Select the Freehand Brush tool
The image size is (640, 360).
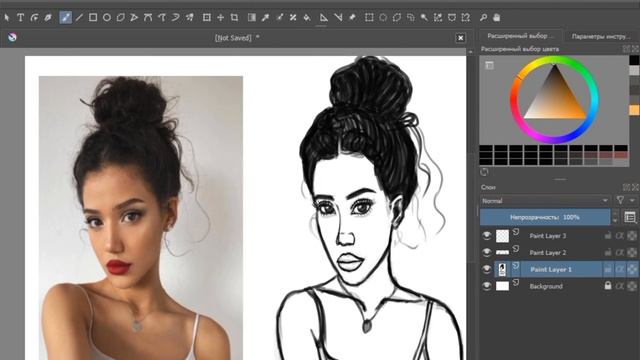point(65,18)
